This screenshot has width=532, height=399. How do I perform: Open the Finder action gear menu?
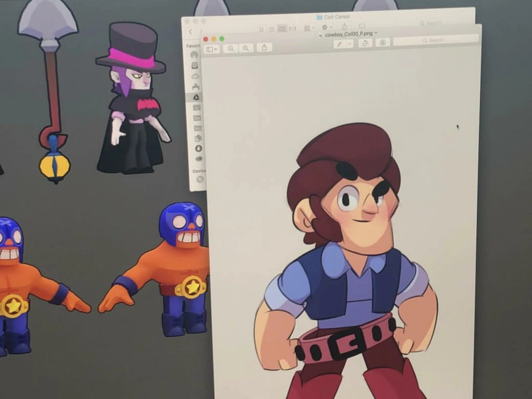327,27
